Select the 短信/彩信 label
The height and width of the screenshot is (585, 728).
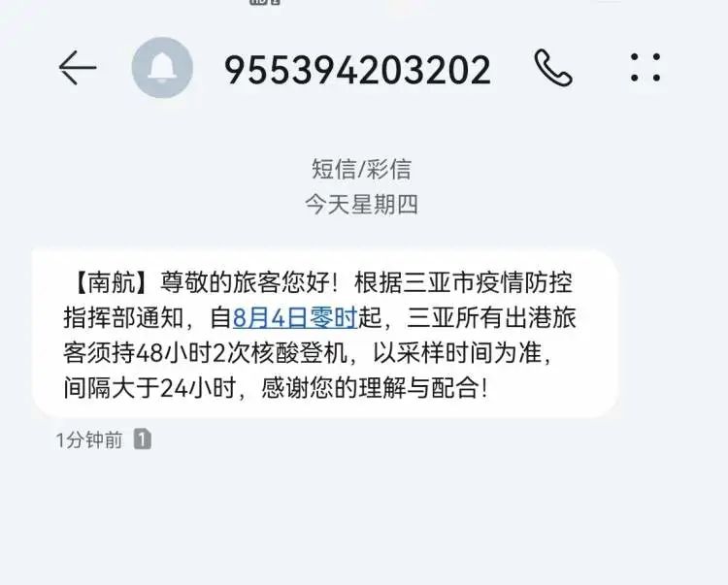tap(361, 169)
